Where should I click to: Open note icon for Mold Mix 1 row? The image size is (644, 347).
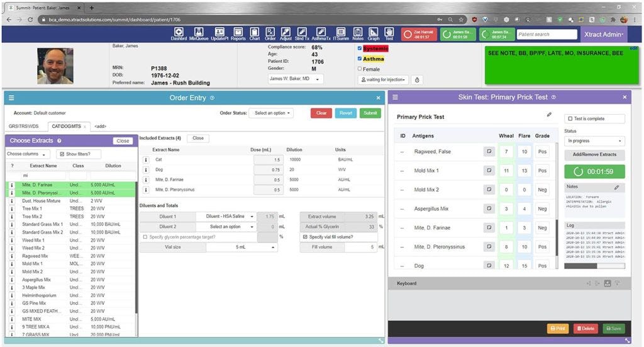(x=489, y=170)
